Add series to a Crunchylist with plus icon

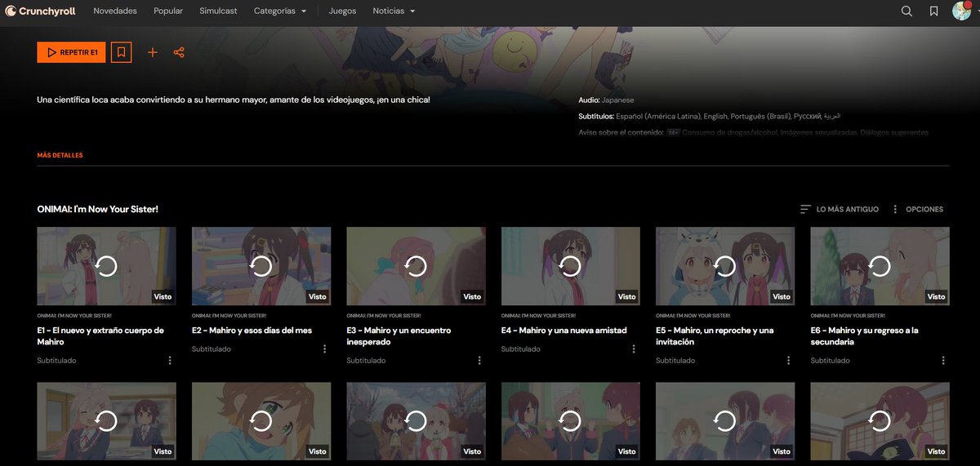[x=152, y=52]
